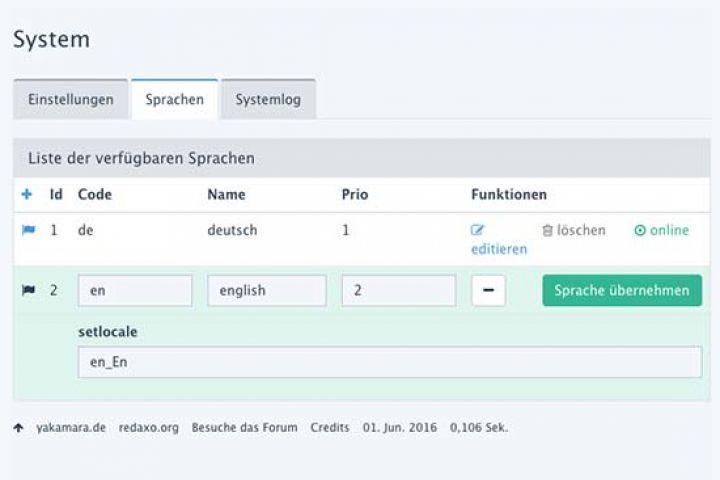The height and width of the screenshot is (480, 720).
Task: Switch to the Systemlog tab
Action: [x=268, y=100]
